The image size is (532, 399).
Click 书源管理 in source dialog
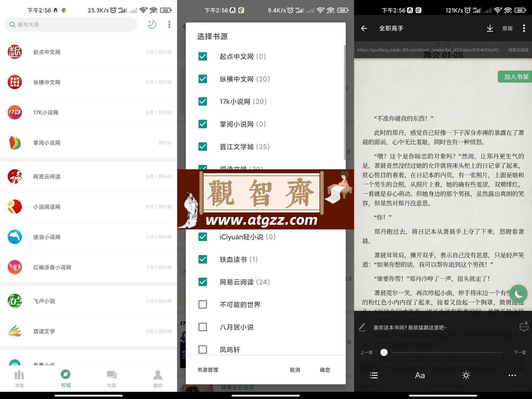[208, 370]
